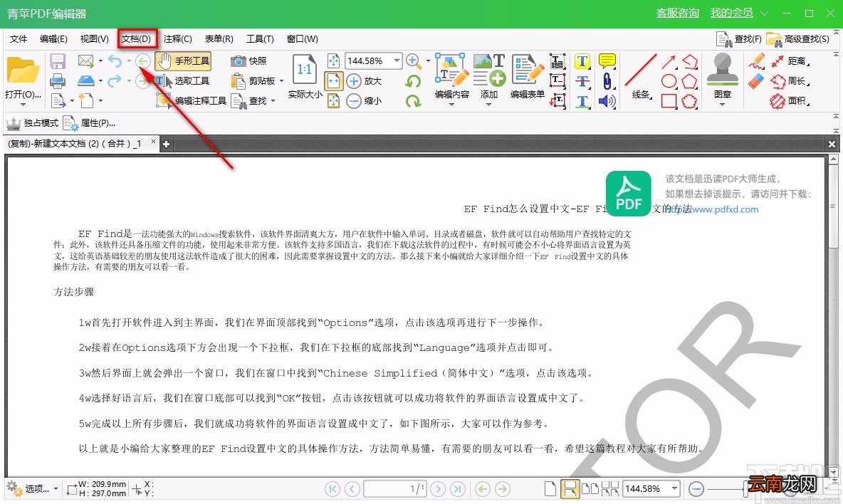The height and width of the screenshot is (504, 843).
Task: Open the 选项 options dropdown in status bar
Action: pyautogui.click(x=32, y=488)
